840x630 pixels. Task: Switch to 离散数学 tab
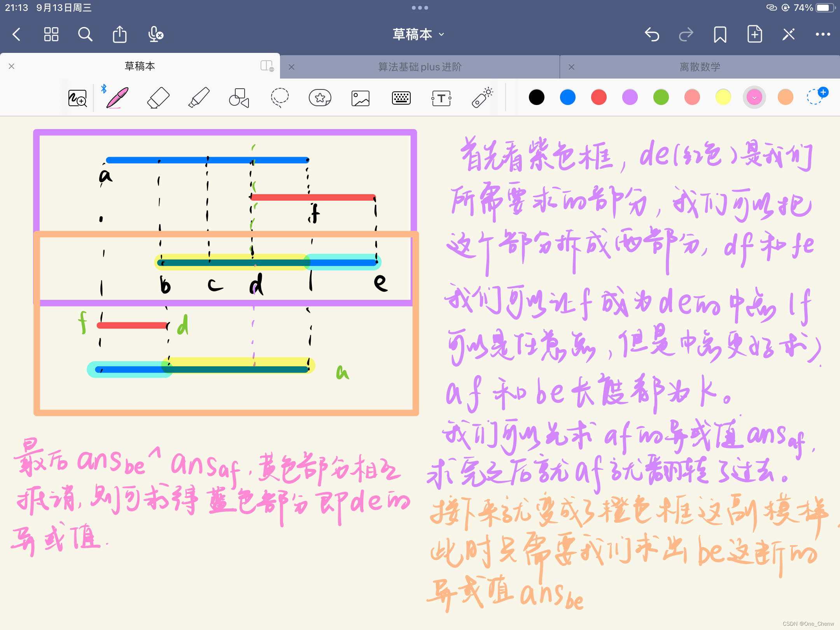tap(700, 67)
